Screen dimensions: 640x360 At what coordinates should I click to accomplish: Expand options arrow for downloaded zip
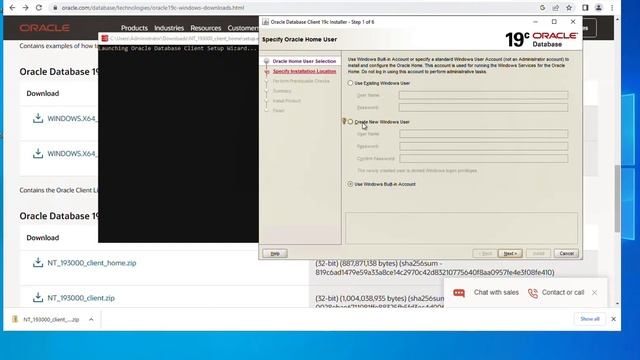tap(91, 319)
